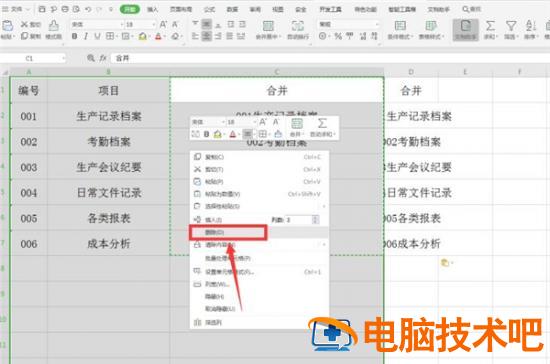Screen dimensions: 550x364
Task: Click the Redo arrow in quick access toolbar
Action: point(100,9)
